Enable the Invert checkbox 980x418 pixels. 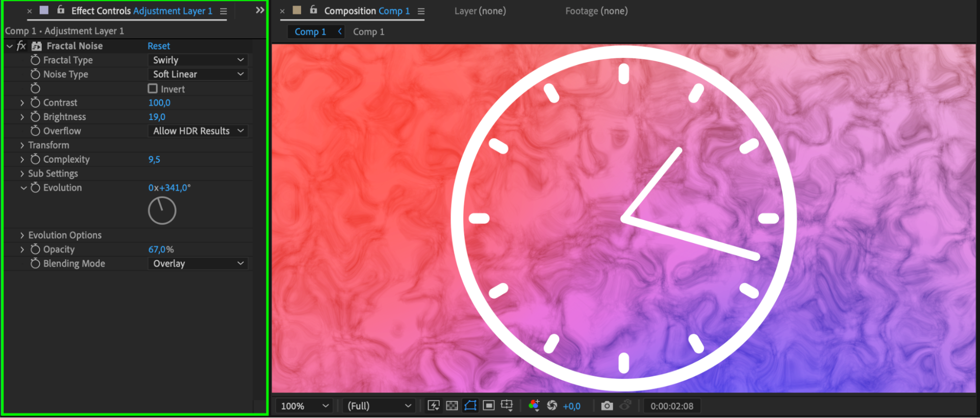tap(152, 89)
